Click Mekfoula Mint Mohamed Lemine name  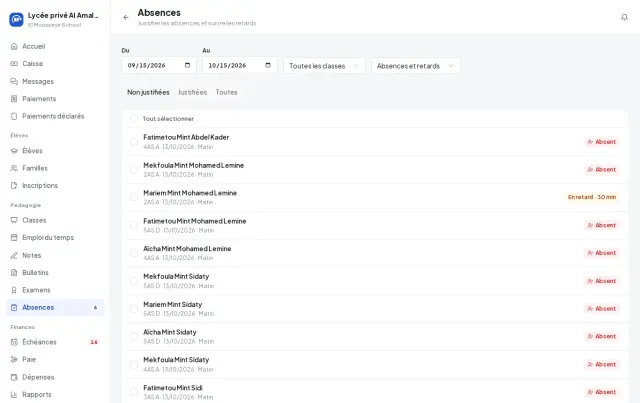coord(193,165)
